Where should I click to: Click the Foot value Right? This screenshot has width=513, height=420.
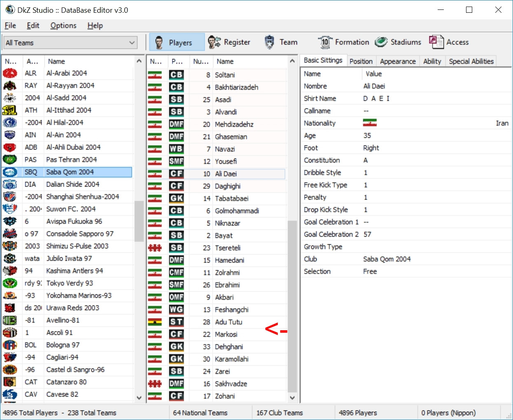(x=371, y=148)
